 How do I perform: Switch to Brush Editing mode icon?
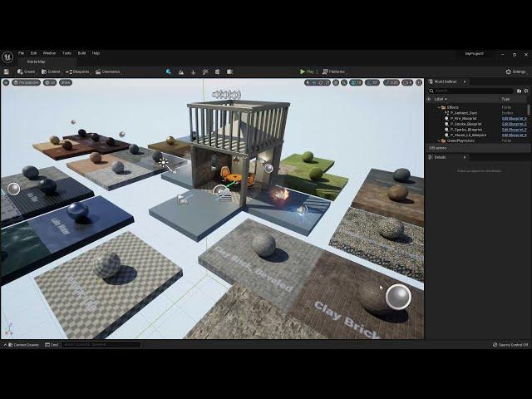229,71
